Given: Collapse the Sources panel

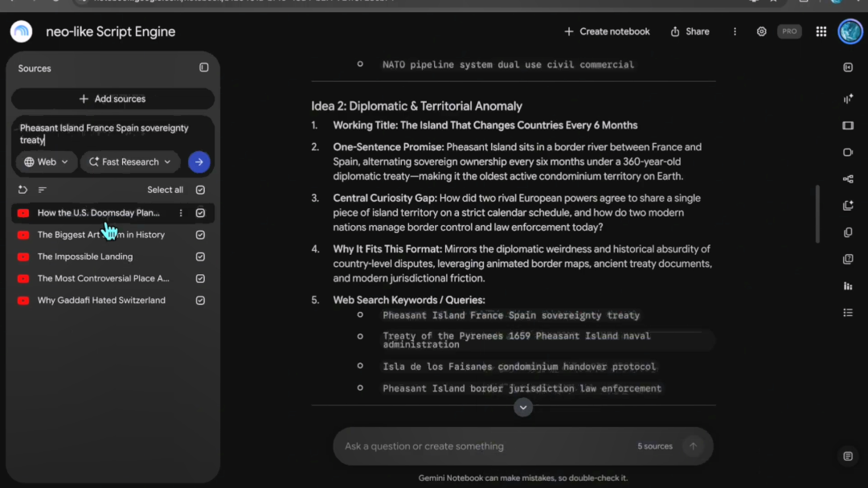Looking at the screenshot, I should [203, 68].
